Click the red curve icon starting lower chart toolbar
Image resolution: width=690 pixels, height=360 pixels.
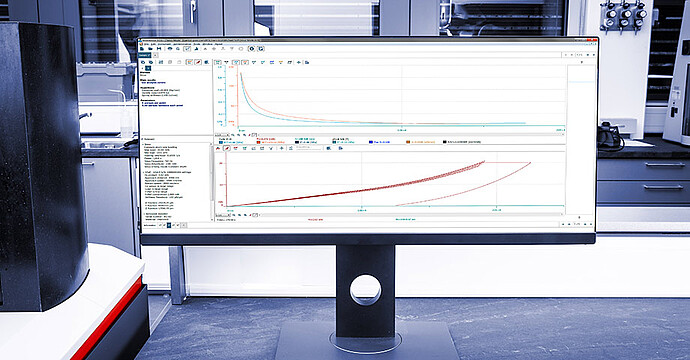[218, 148]
